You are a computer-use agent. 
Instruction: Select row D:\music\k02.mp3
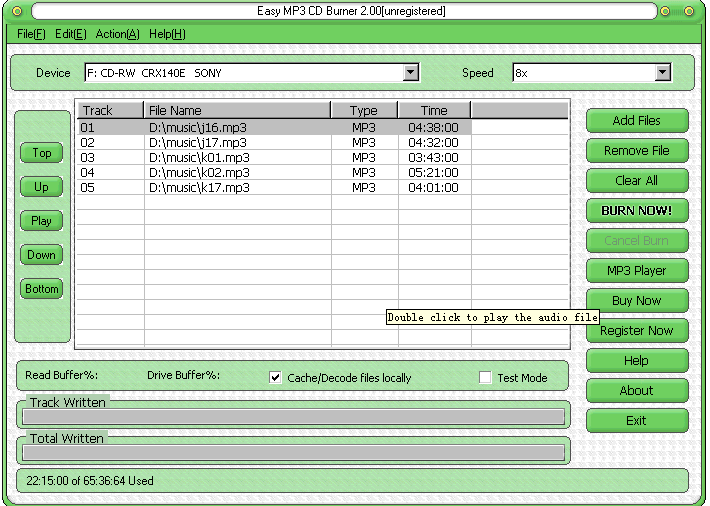click(x=274, y=173)
